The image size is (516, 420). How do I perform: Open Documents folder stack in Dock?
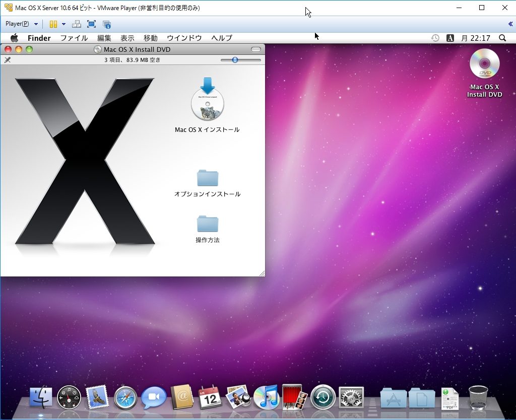422,398
